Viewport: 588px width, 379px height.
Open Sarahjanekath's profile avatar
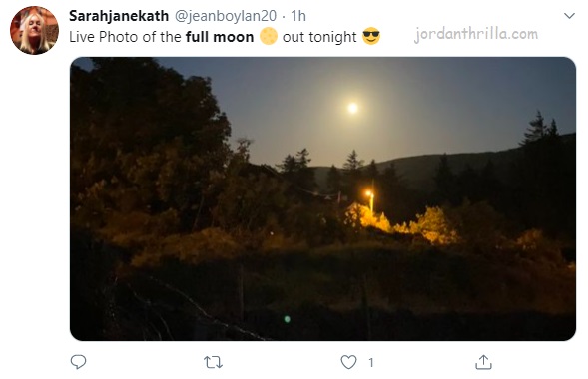[34, 30]
